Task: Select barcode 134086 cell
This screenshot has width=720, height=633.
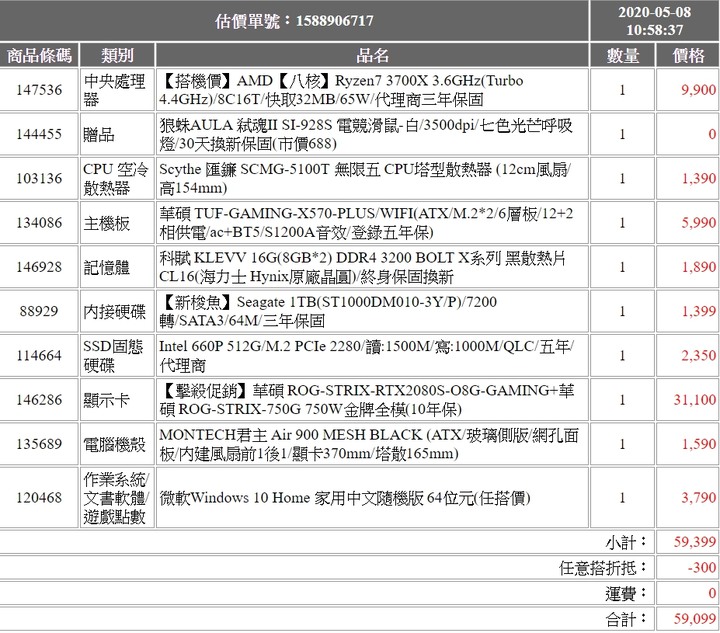Action: click(39, 223)
